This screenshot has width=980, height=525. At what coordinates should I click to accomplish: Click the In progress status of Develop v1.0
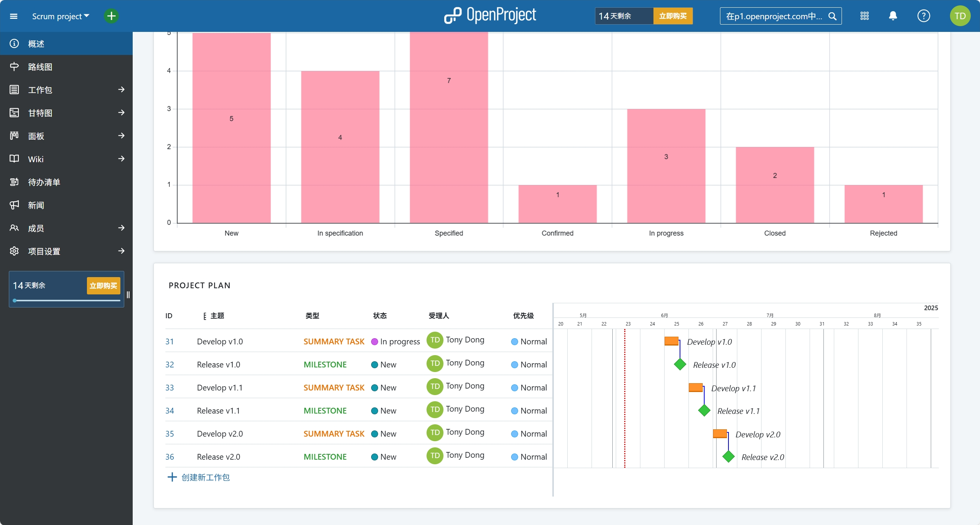tap(396, 341)
